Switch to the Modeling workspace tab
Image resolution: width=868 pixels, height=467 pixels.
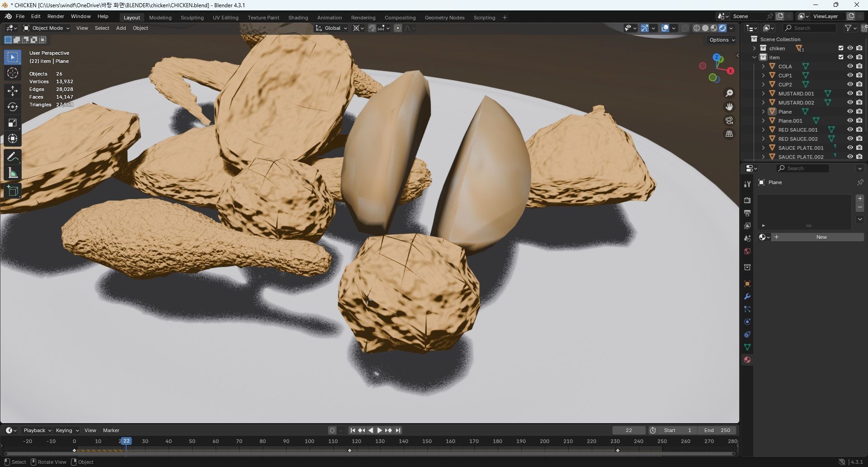(160, 18)
